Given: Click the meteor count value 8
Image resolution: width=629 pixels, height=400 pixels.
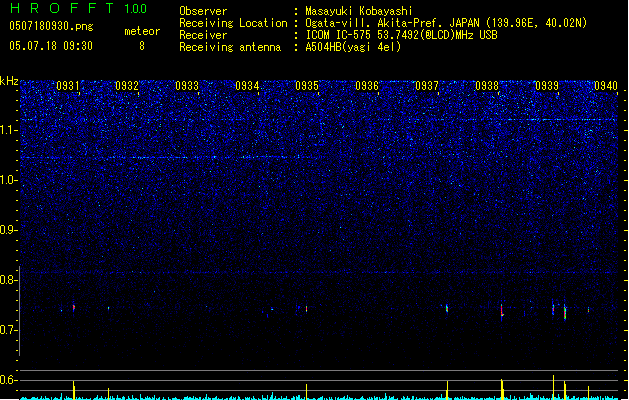Looking at the screenshot, I should click(x=142, y=46).
